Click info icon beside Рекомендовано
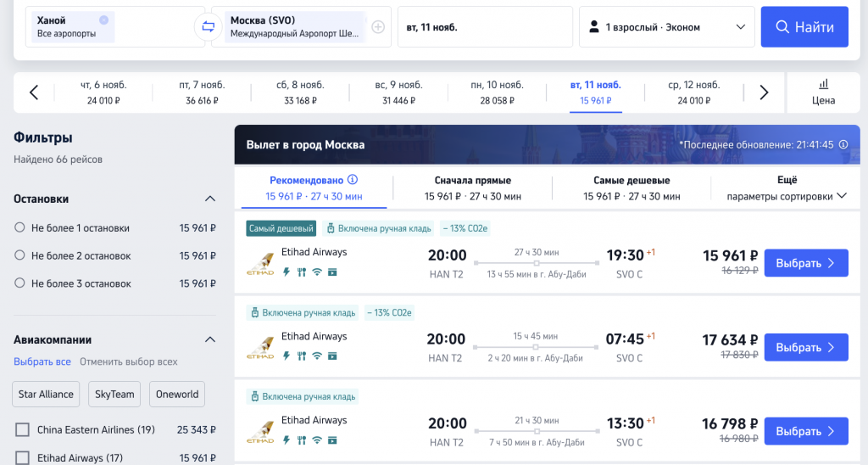The height and width of the screenshot is (465, 868). tap(353, 180)
